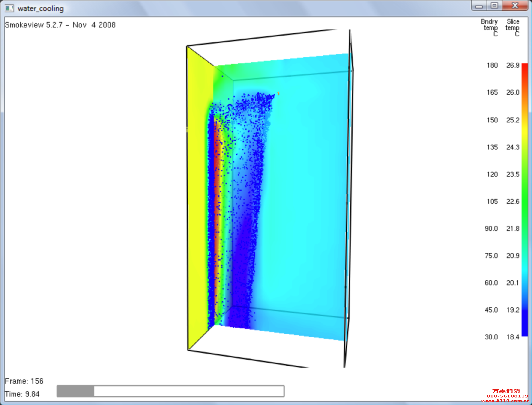Click the 25.2 slice temperature value
This screenshot has height=405, width=532.
point(513,120)
